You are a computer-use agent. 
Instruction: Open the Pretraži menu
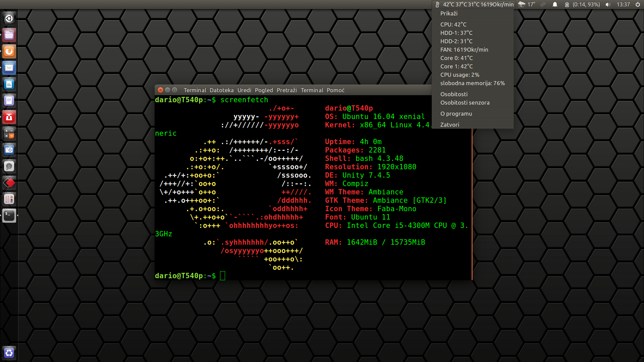coord(287,90)
